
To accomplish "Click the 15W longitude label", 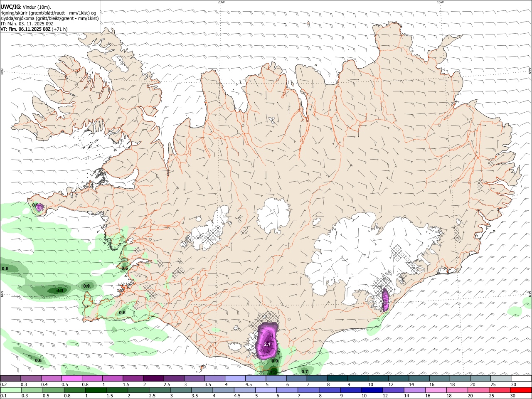I will [x=440, y=2].
